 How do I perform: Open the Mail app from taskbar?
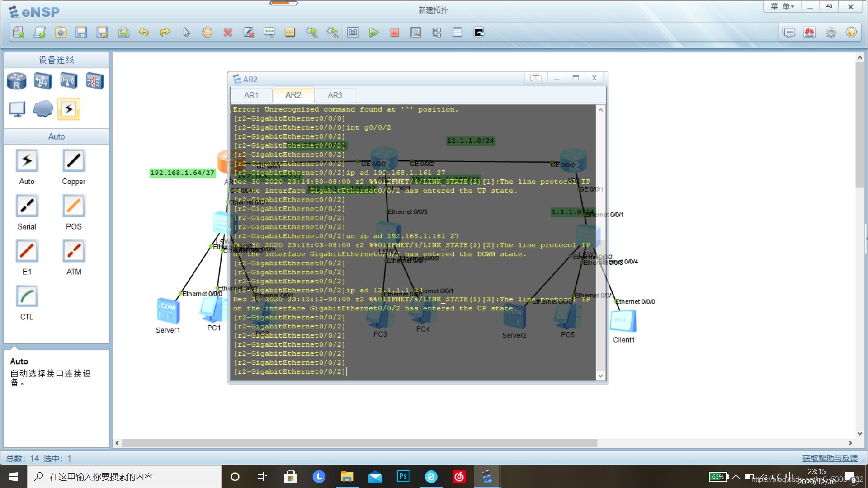tap(375, 477)
